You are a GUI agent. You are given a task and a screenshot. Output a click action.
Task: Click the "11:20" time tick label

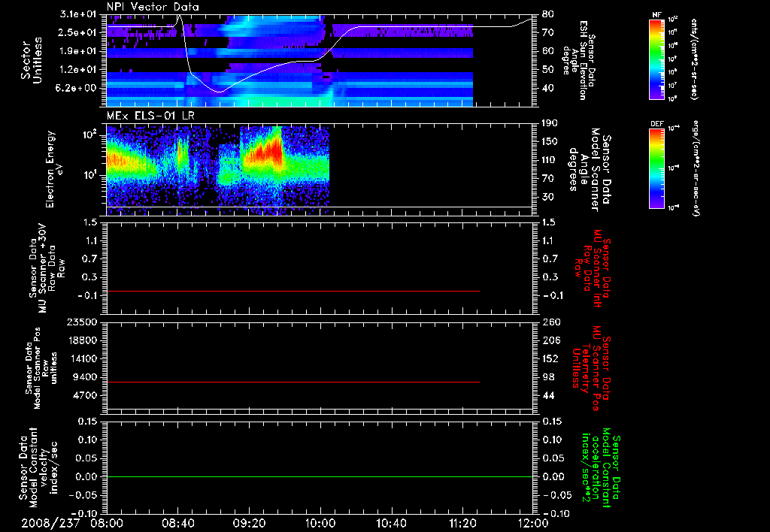[462, 523]
